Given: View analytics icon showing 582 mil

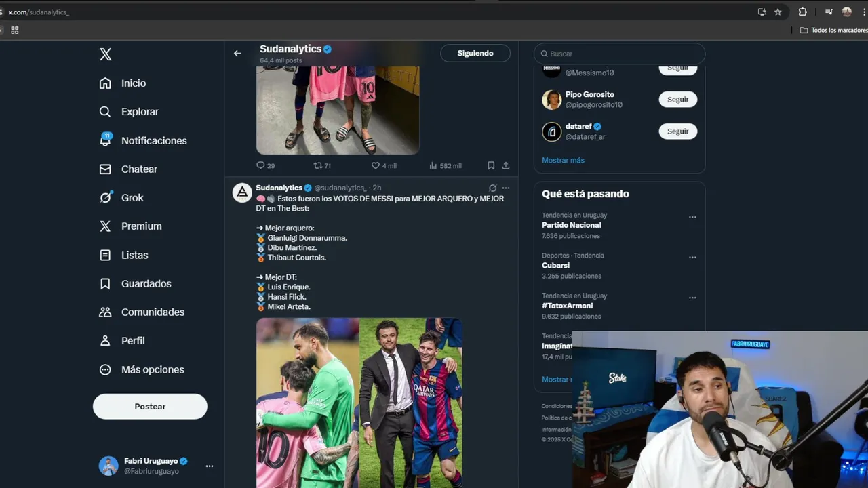Looking at the screenshot, I should (x=433, y=165).
